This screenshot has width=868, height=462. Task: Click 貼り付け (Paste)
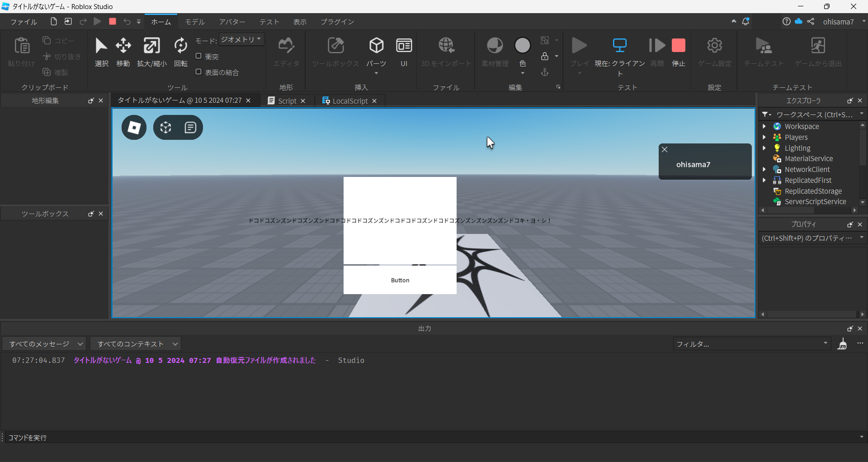(22, 52)
